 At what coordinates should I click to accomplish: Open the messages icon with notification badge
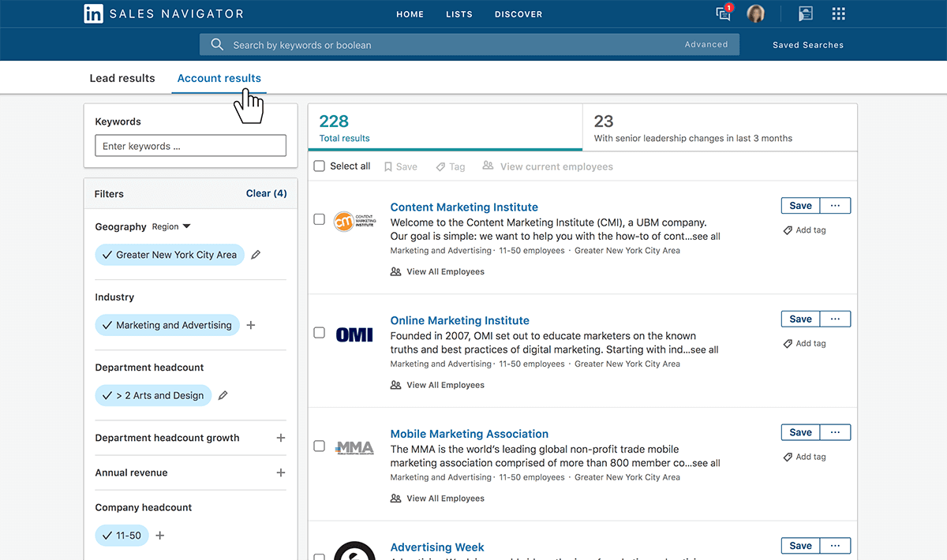pyautogui.click(x=723, y=13)
